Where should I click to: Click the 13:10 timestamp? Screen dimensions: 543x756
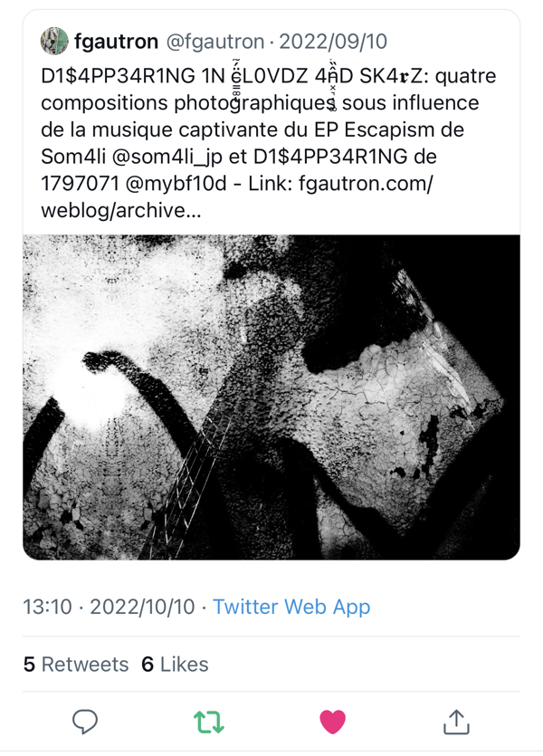pos(48,607)
